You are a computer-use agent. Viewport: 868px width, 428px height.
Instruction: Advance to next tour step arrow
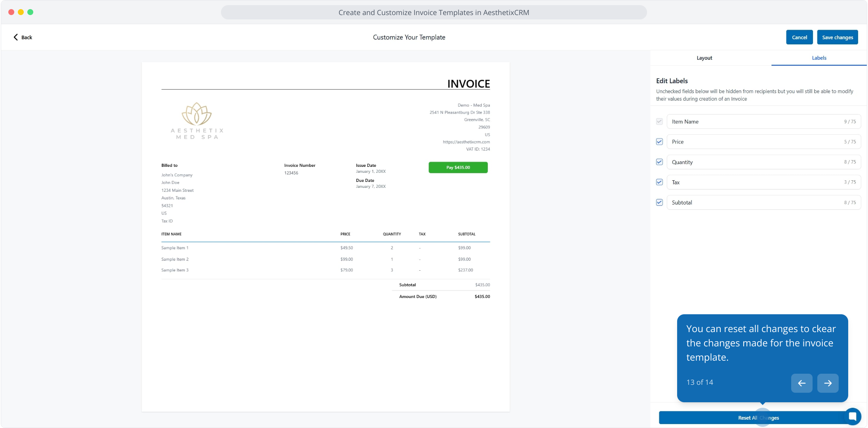(x=828, y=383)
